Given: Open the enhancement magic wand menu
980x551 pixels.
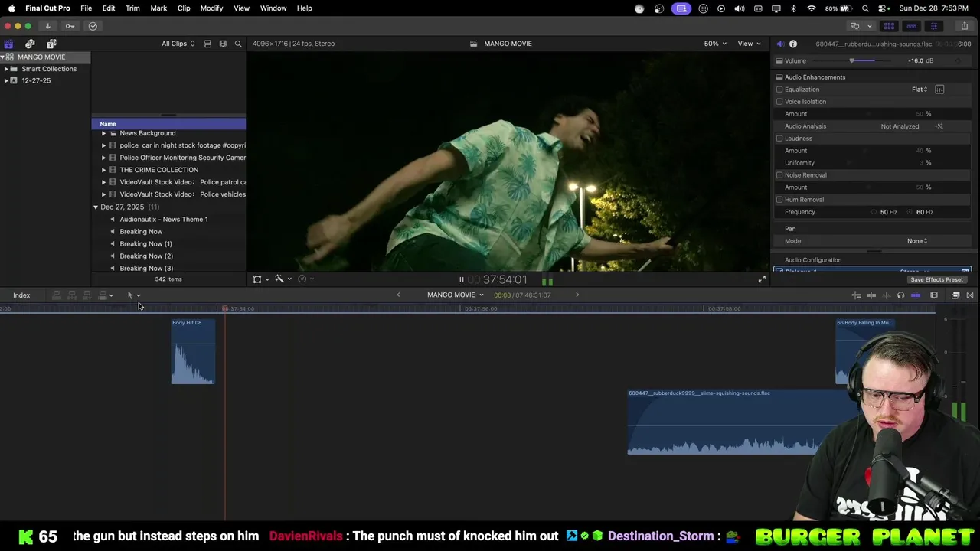Looking at the screenshot, I should [x=282, y=279].
